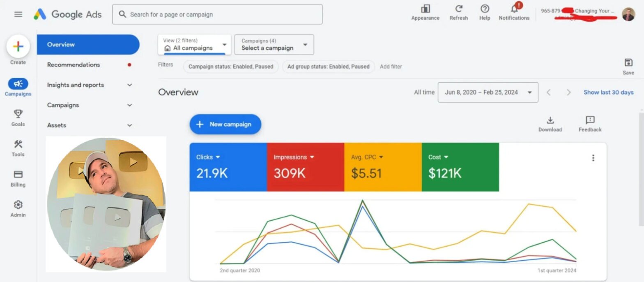644x282 pixels.
Task: Open Billing card icon in sidebar
Action: (18, 174)
